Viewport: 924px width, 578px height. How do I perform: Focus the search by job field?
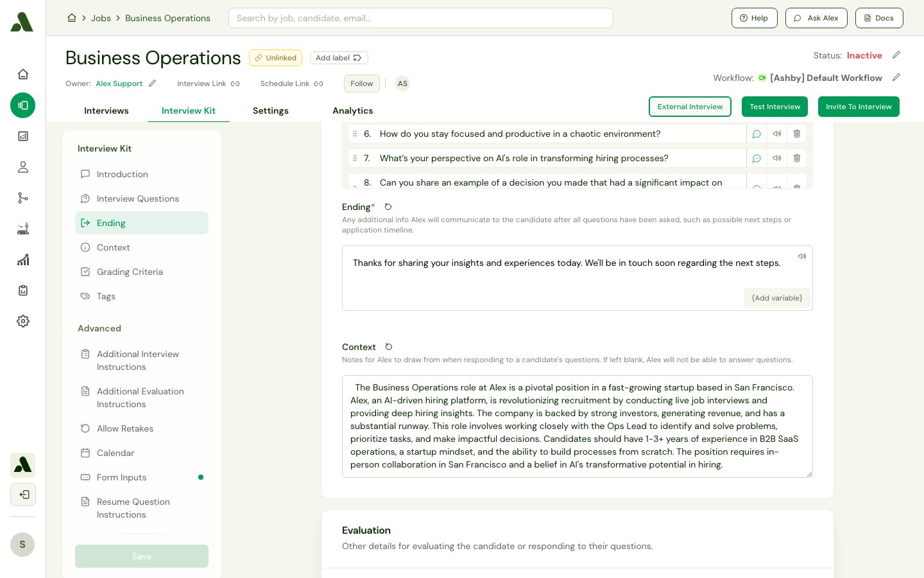point(421,18)
